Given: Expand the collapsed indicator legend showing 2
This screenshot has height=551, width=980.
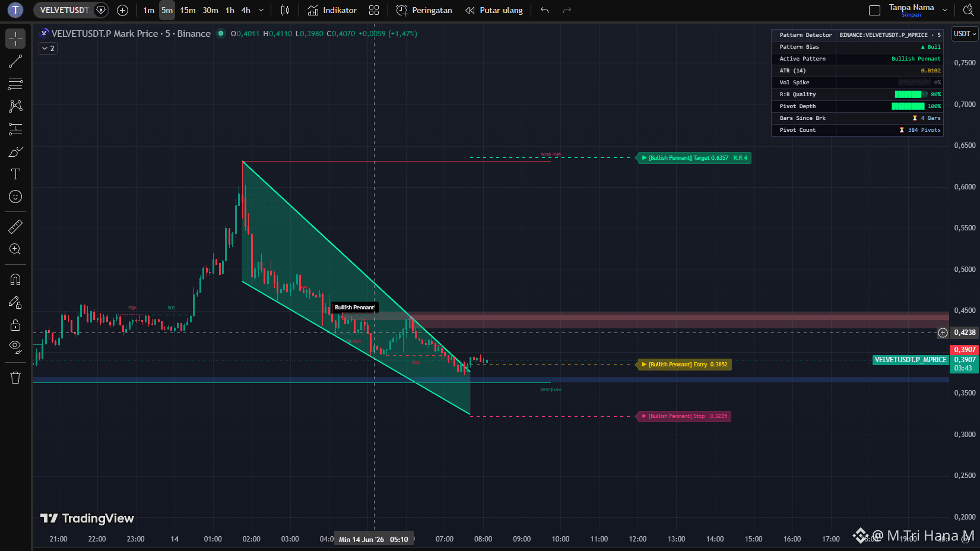Looking at the screenshot, I should pyautogui.click(x=48, y=49).
